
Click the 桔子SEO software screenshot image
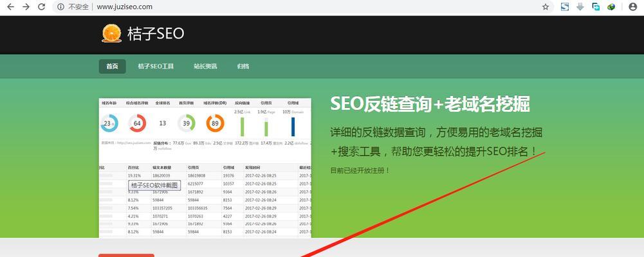point(205,168)
